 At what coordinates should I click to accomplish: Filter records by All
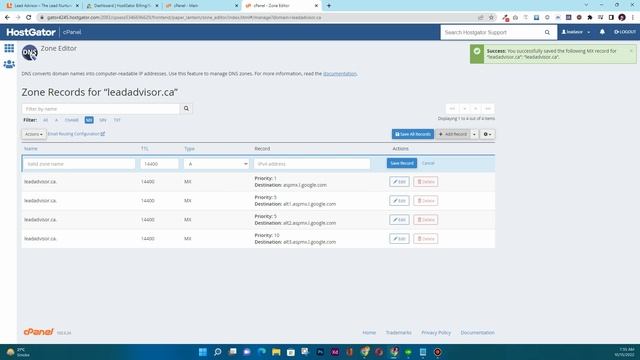[45, 120]
